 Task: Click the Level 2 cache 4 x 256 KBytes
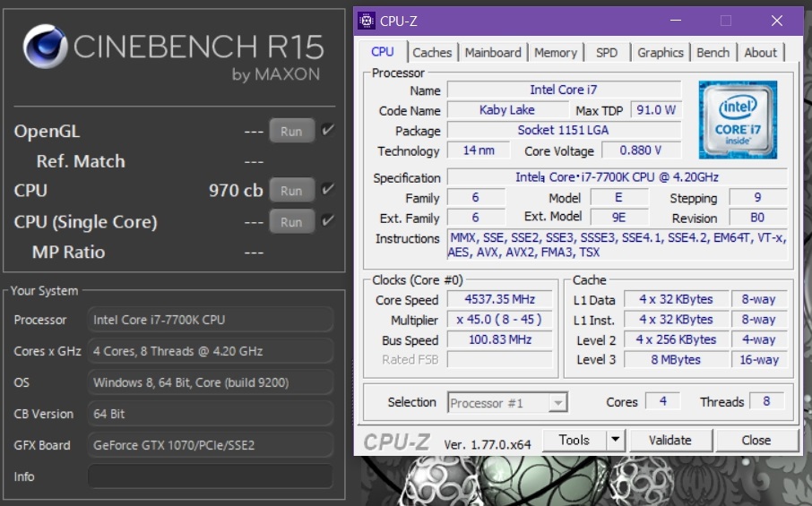(x=676, y=339)
